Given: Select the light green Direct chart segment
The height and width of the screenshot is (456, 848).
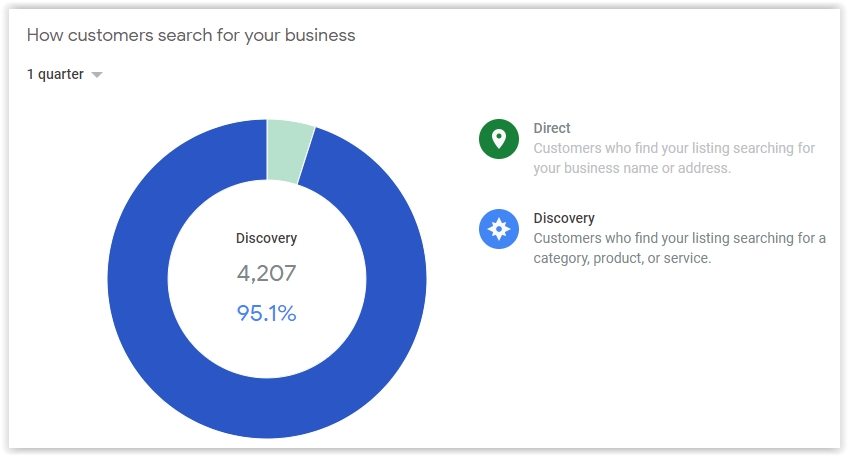Looking at the screenshot, I should tap(289, 151).
